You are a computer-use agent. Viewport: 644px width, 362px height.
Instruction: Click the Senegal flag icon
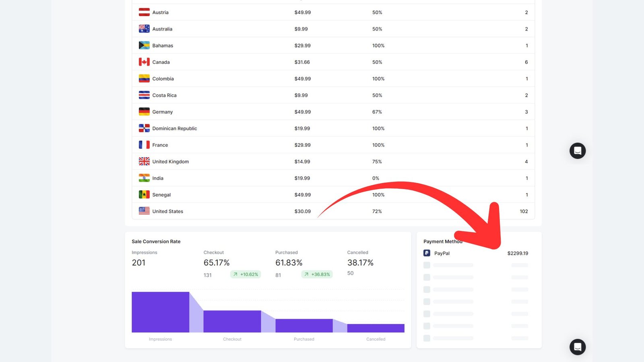[144, 195]
